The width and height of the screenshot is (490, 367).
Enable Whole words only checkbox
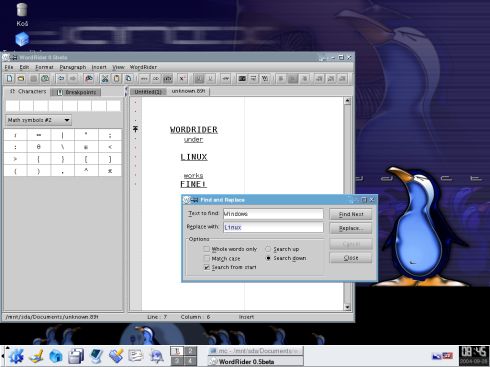207,249
